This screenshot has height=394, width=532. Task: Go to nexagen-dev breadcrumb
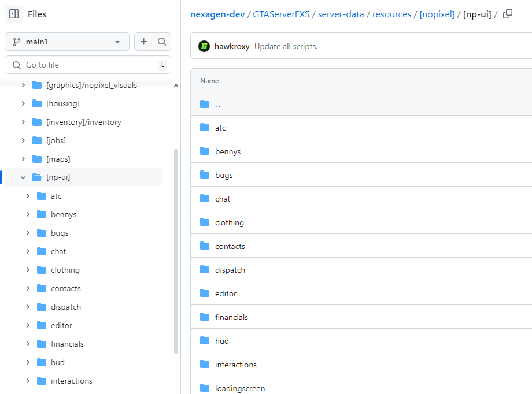(x=217, y=14)
